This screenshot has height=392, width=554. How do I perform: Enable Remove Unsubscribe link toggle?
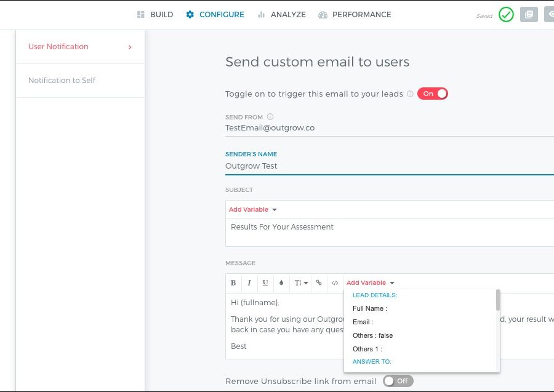tap(398, 381)
